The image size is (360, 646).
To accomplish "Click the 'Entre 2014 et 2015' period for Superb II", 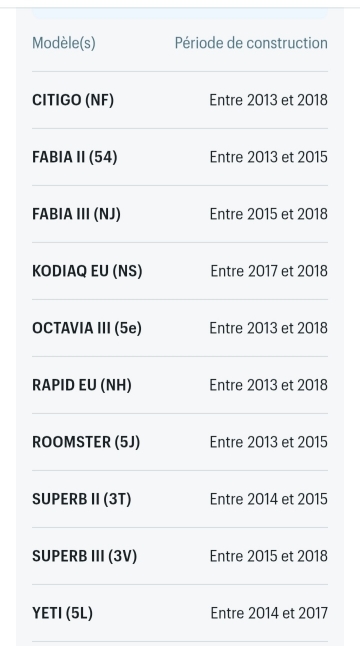I will [x=269, y=499].
